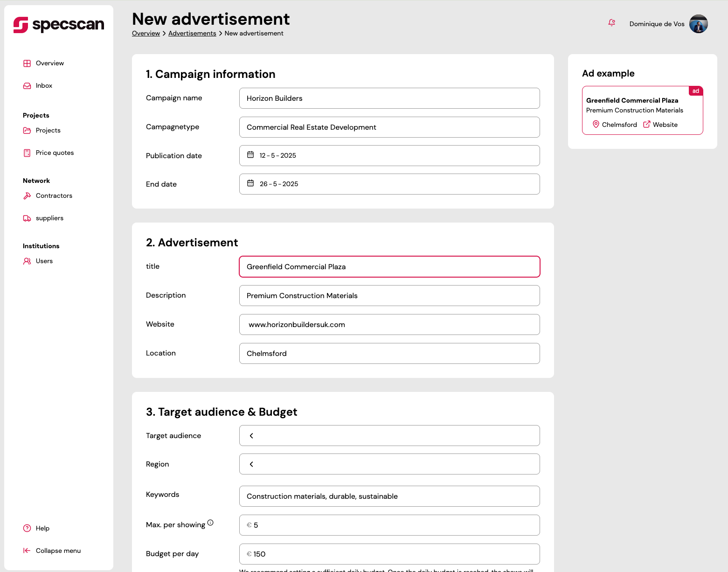Screen dimensions: 728x572
Task: Click the Projects folder icon
Action: (27, 131)
